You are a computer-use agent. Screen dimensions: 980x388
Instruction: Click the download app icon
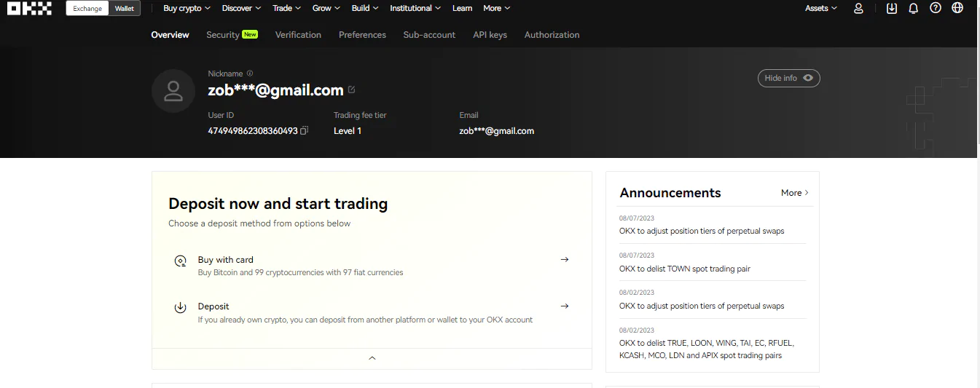coord(892,8)
